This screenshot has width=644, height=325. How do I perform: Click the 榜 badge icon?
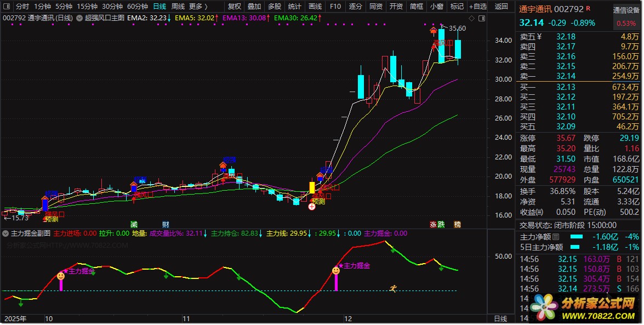pyautogui.click(x=457, y=225)
